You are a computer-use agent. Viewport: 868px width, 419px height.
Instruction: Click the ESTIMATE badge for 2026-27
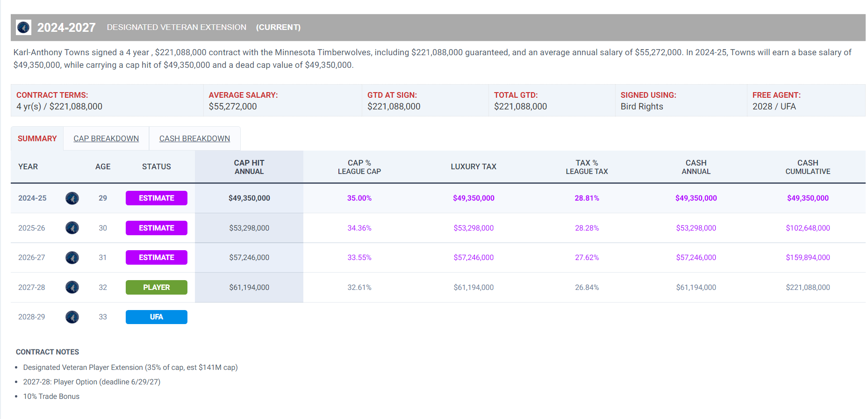(157, 258)
